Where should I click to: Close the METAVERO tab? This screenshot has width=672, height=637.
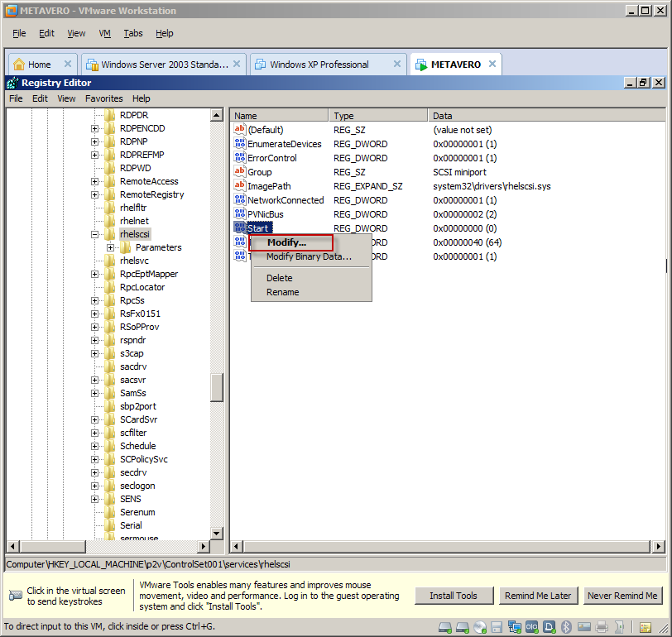pyautogui.click(x=492, y=64)
